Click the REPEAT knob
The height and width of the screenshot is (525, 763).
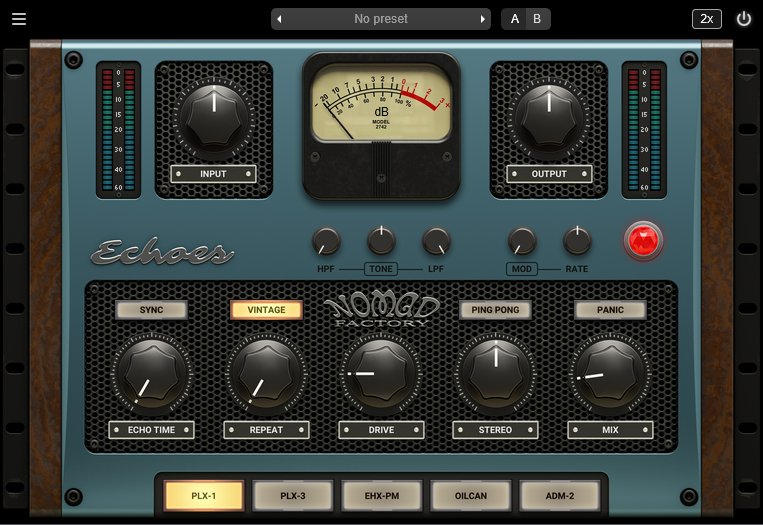coord(266,374)
